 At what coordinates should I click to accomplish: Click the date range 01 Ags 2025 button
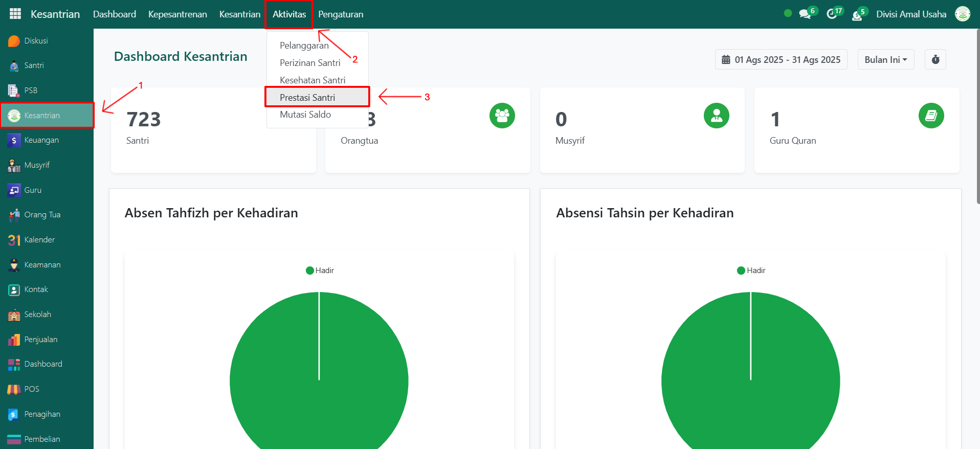[x=781, y=59]
